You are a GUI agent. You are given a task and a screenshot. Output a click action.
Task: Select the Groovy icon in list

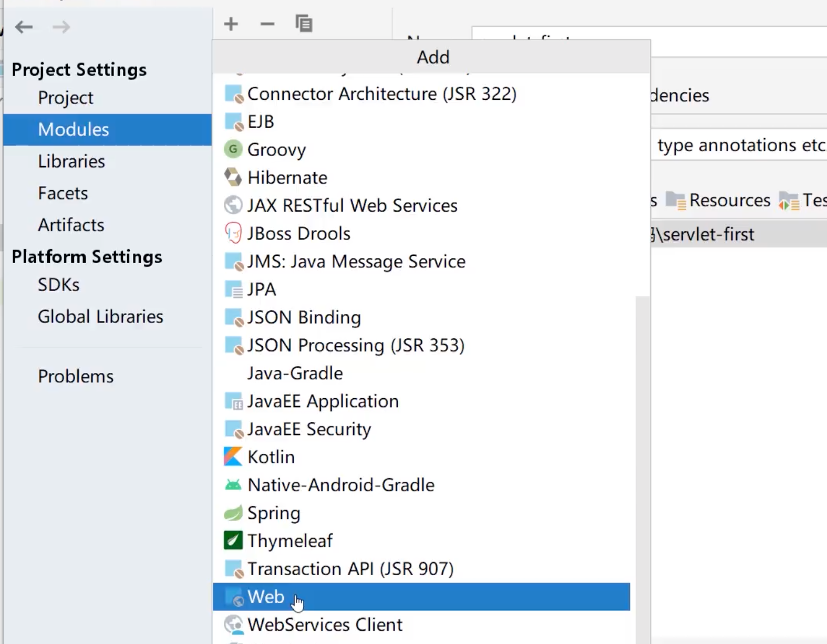tap(233, 150)
